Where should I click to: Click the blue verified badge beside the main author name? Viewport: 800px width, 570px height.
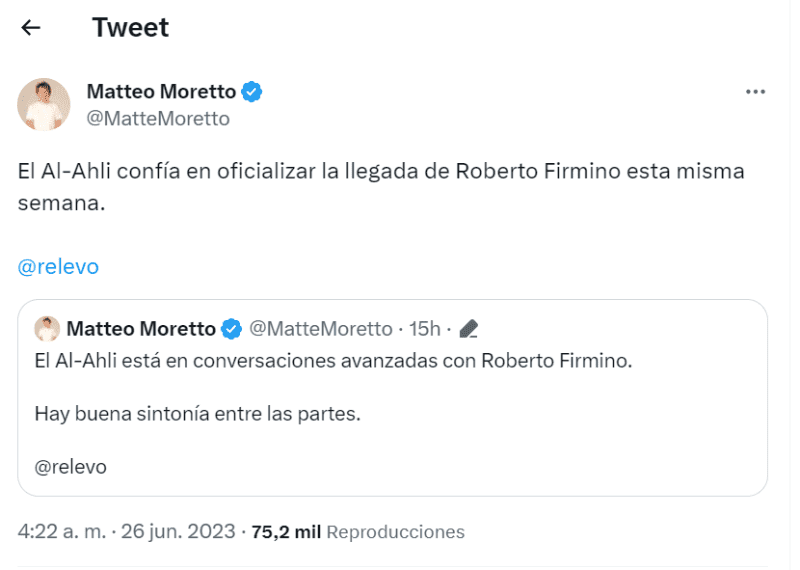pyautogui.click(x=253, y=92)
